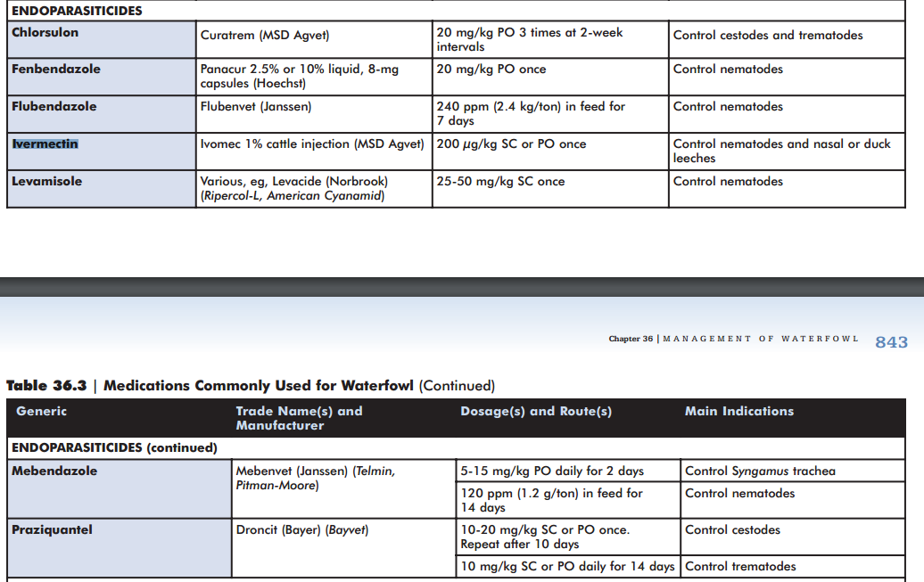The height and width of the screenshot is (582, 924).
Task: Click the Chlorsulon generic name cell
Action: coord(45,33)
